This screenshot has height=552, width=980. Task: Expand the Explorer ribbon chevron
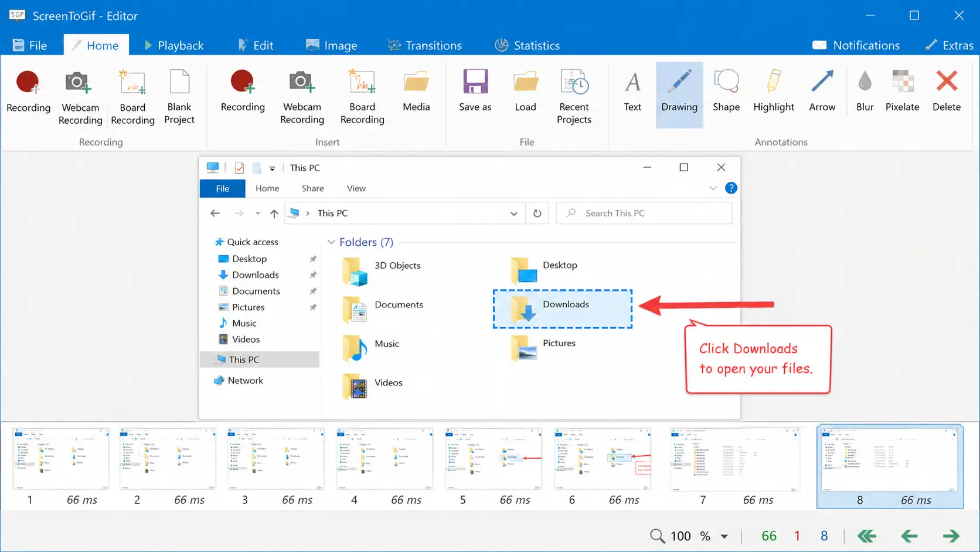point(713,188)
